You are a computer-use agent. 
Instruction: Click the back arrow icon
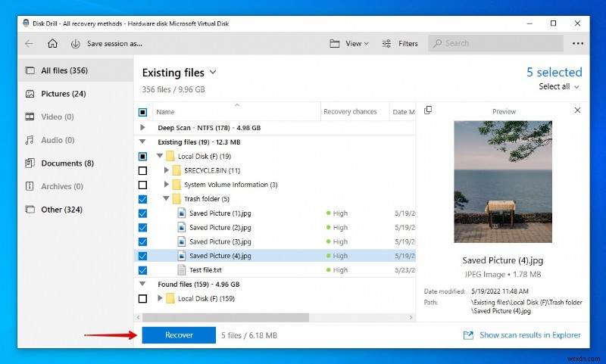click(29, 43)
